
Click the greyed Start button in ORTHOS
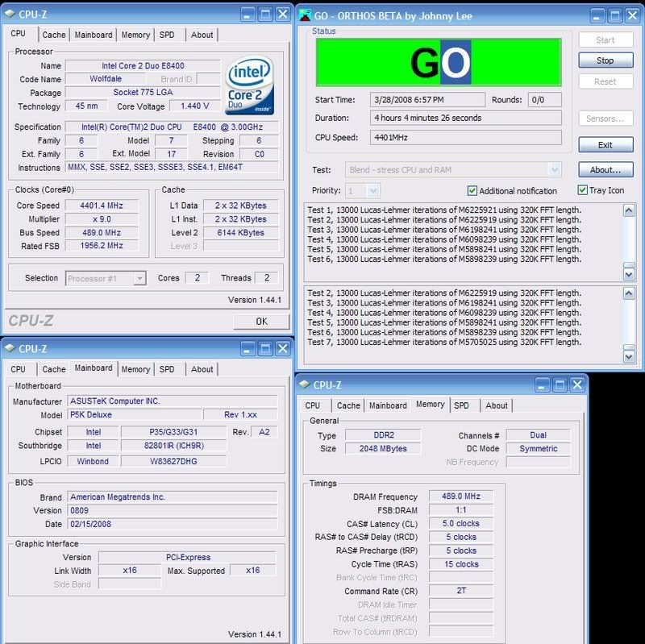tap(605, 39)
